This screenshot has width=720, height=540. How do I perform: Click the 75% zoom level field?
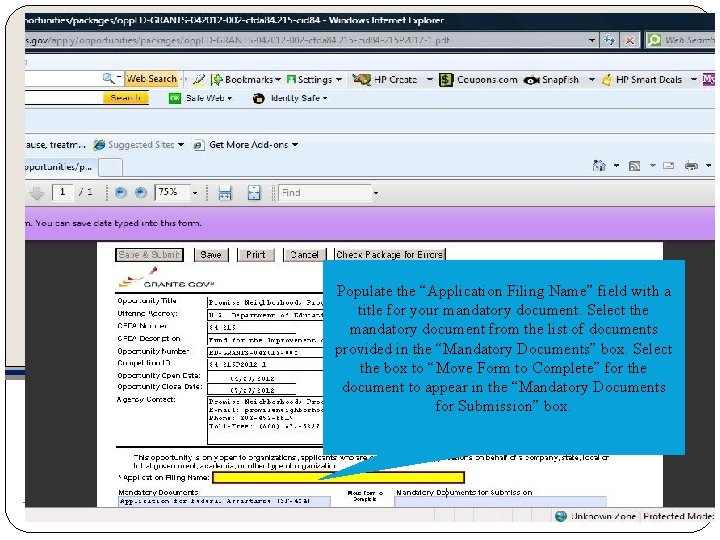click(172, 192)
